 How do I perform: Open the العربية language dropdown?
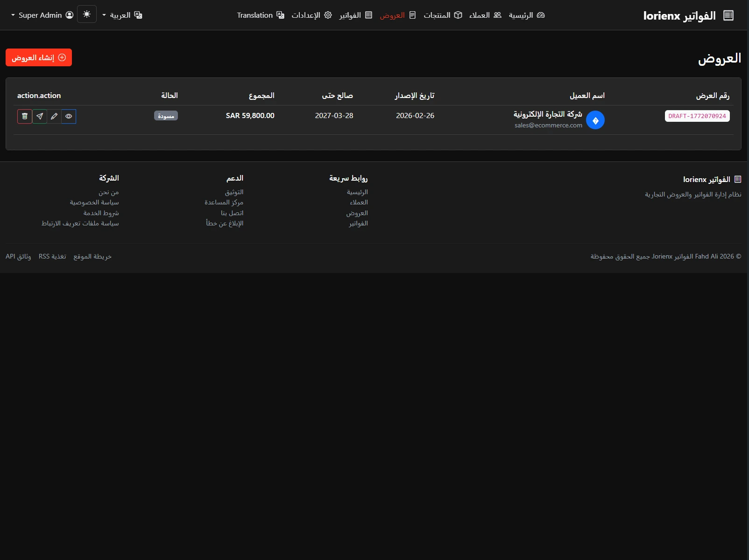coord(122,15)
